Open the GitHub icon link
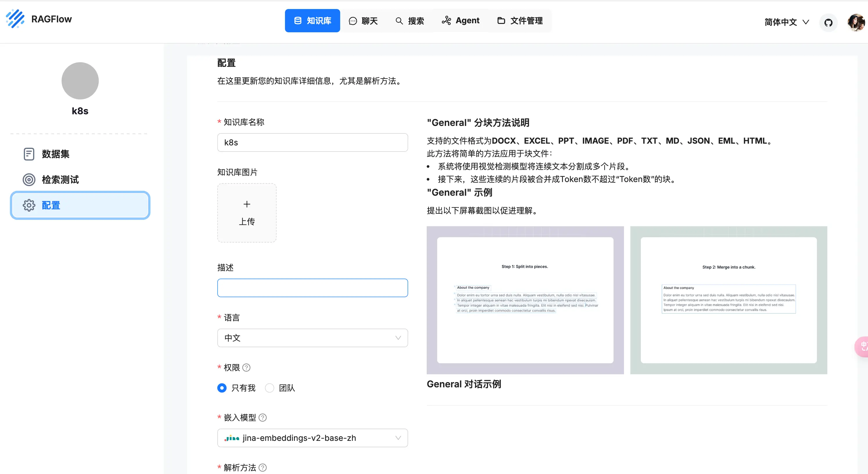Screen dimensions: 868x474 (828, 23)
